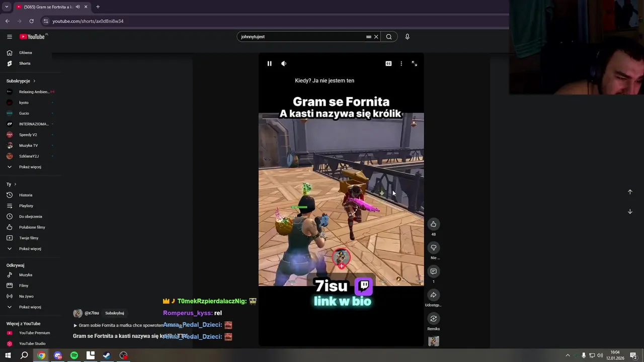Show hidden system tray icons
The height and width of the screenshot is (362, 644).
click(x=568, y=355)
